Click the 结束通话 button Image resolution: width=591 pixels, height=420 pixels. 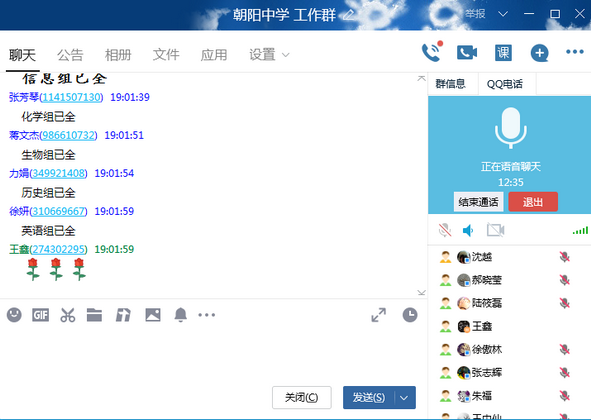tap(478, 202)
